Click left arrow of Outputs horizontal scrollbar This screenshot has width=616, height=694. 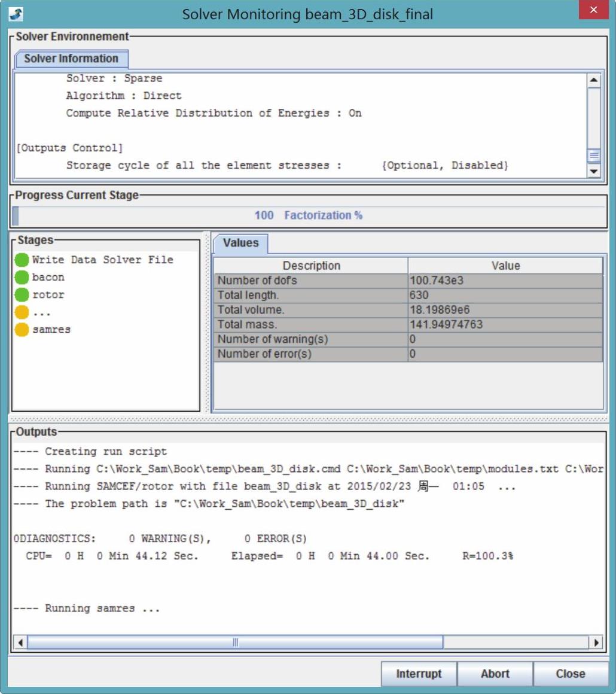pyautogui.click(x=20, y=643)
